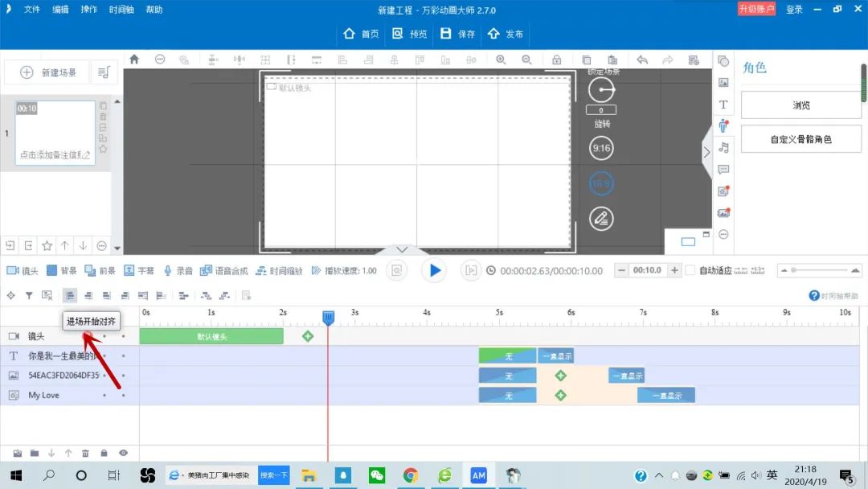Image resolution: width=868 pixels, height=489 pixels.
Task: Click the 00:10.0 duration field
Action: pos(648,270)
